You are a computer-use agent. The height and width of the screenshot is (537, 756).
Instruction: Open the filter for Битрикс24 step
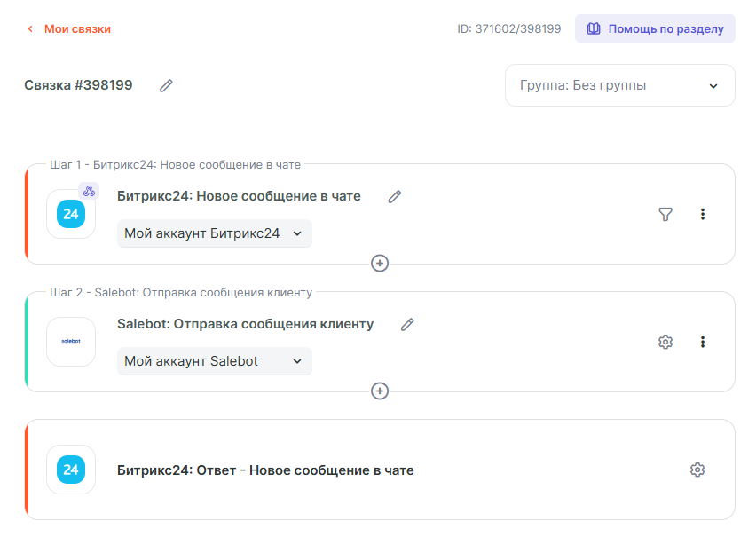click(665, 214)
